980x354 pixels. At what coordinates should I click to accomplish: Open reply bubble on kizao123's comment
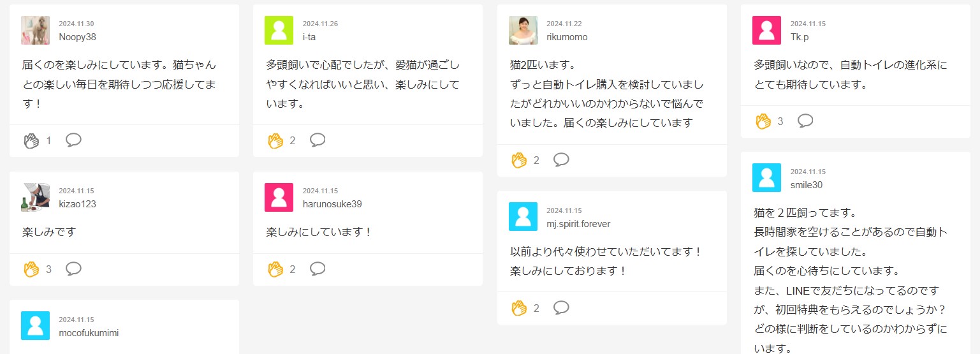[73, 269]
